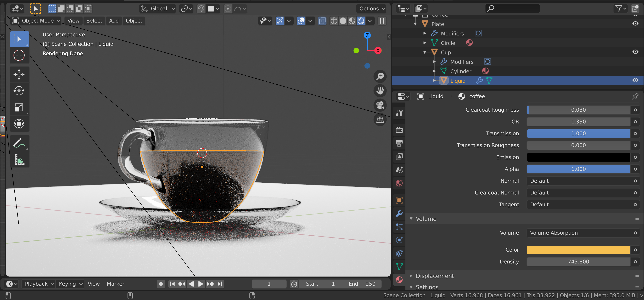Activate the Scale tool
The width and height of the screenshot is (644, 300).
[19, 107]
